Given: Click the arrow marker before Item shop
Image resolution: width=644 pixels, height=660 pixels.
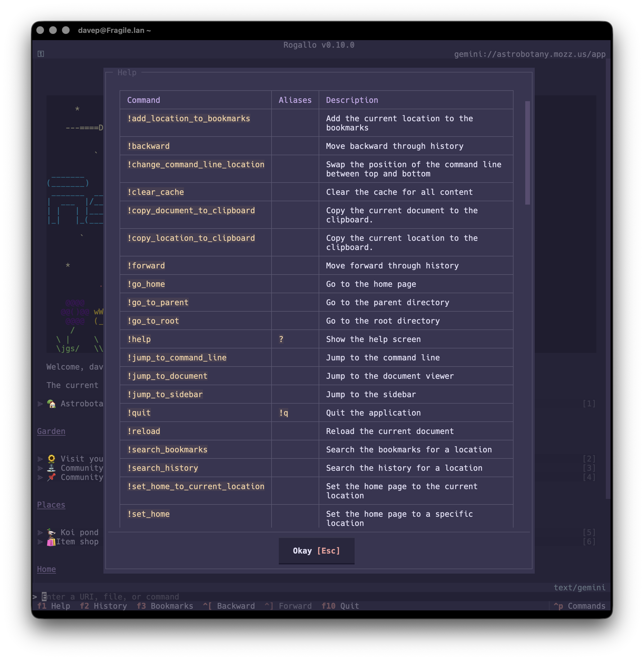Looking at the screenshot, I should (40, 541).
